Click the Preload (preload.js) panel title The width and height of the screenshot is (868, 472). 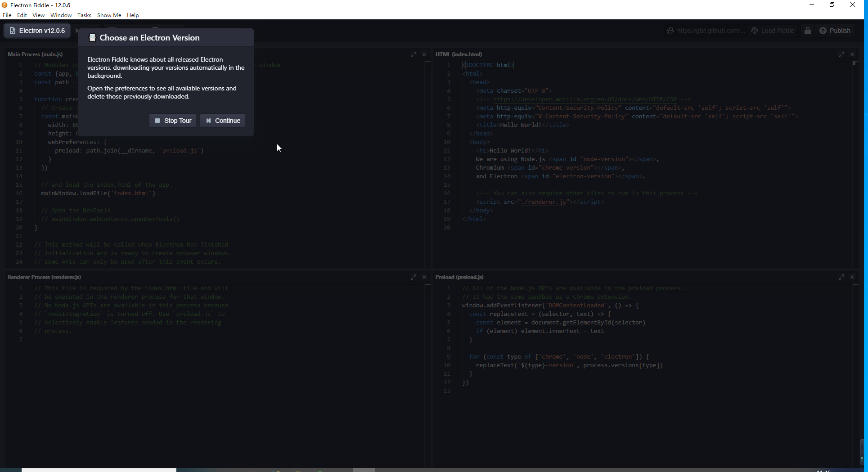tap(459, 277)
